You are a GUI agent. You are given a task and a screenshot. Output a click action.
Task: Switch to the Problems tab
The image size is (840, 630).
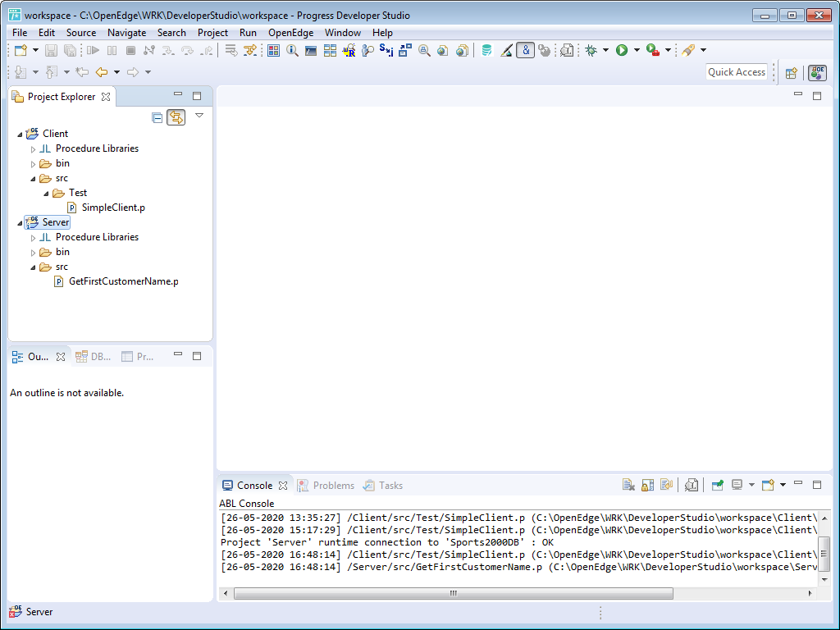pyautogui.click(x=326, y=486)
